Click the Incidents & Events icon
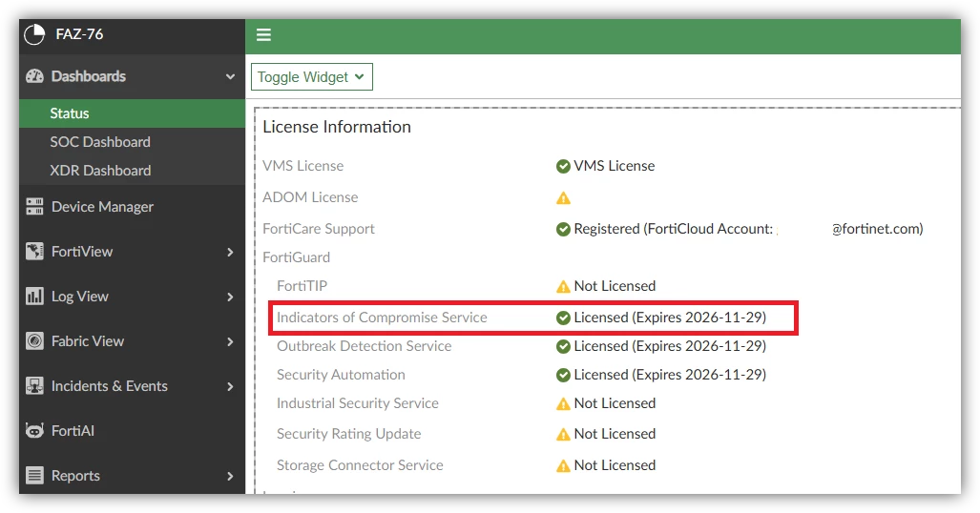This screenshot has width=980, height=513. click(x=34, y=386)
